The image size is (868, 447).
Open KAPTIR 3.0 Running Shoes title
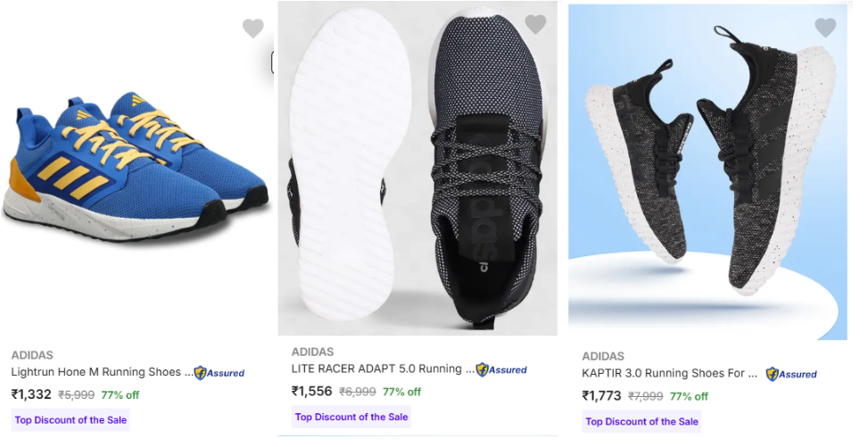click(x=670, y=374)
